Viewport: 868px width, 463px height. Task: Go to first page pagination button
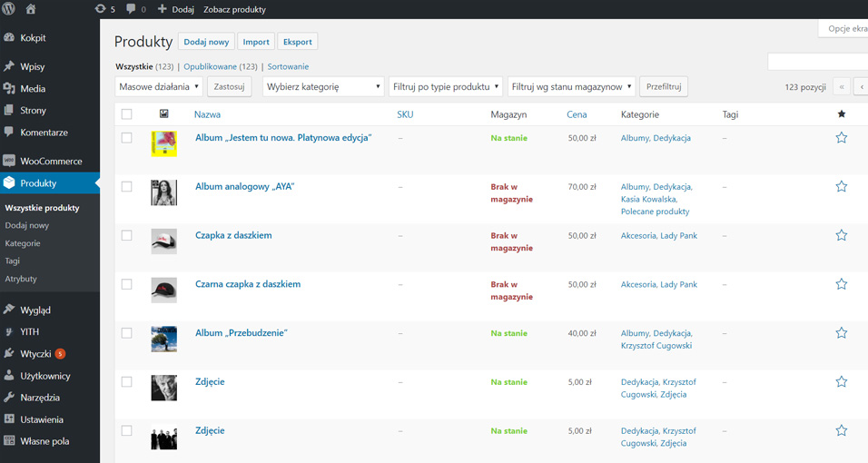[842, 86]
